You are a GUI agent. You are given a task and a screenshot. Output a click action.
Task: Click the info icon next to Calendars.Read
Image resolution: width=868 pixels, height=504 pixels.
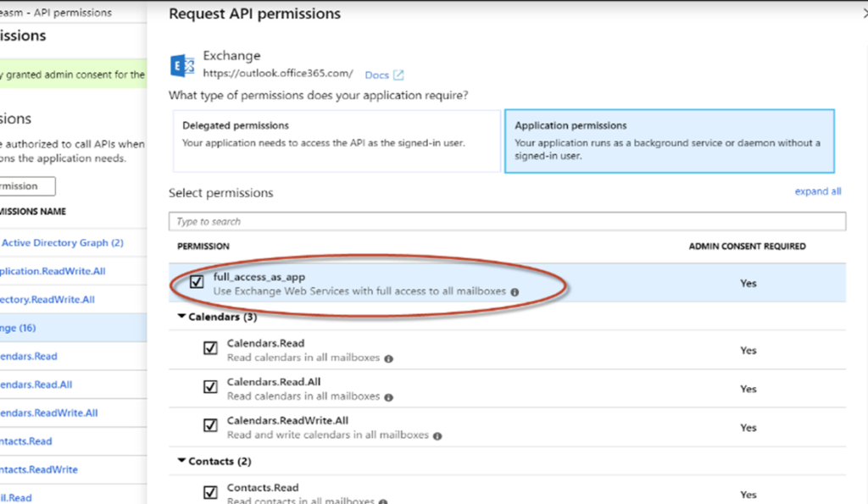389,357
